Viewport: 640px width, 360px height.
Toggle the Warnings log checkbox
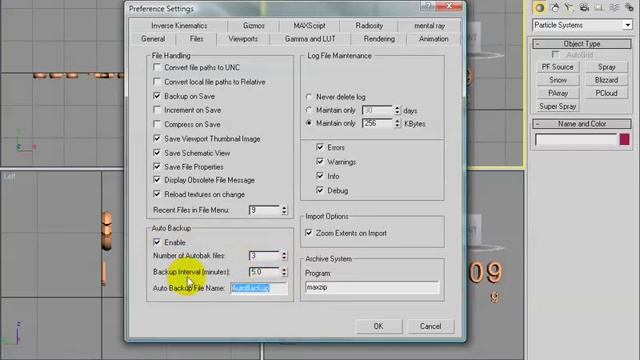point(320,162)
